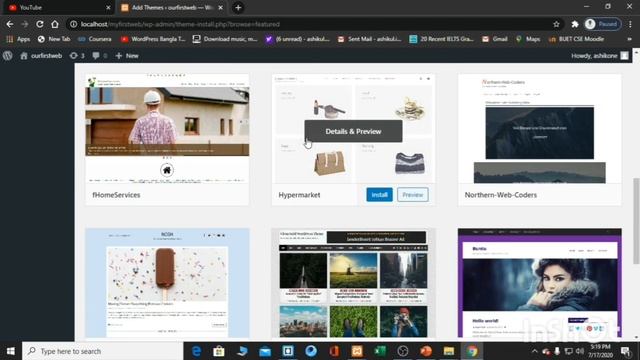Open the Office app from the taskbar
This screenshot has height=360, width=640.
pyautogui.click(x=334, y=351)
